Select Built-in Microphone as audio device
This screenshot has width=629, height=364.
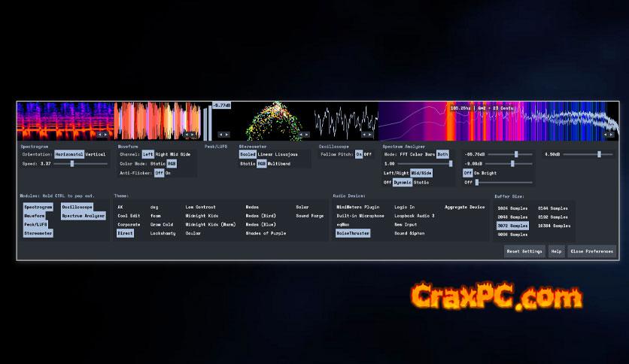pyautogui.click(x=360, y=215)
